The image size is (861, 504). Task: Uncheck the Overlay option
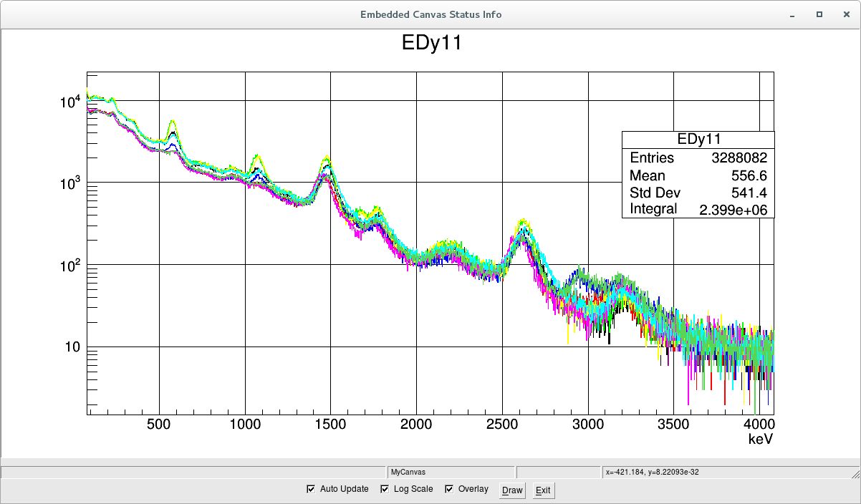450,489
